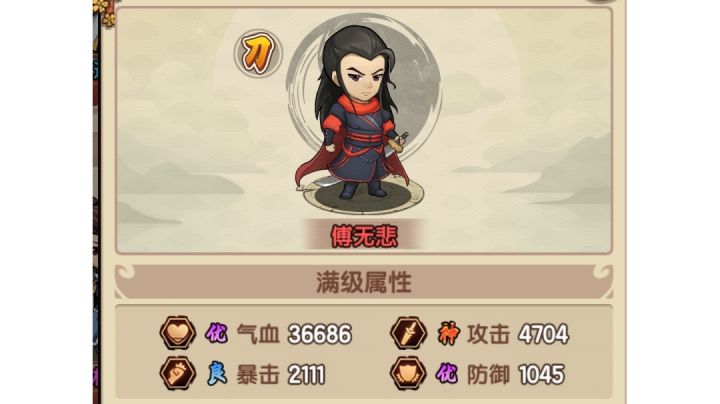
Task: Click the 刀 weapon type badge
Action: (x=258, y=53)
